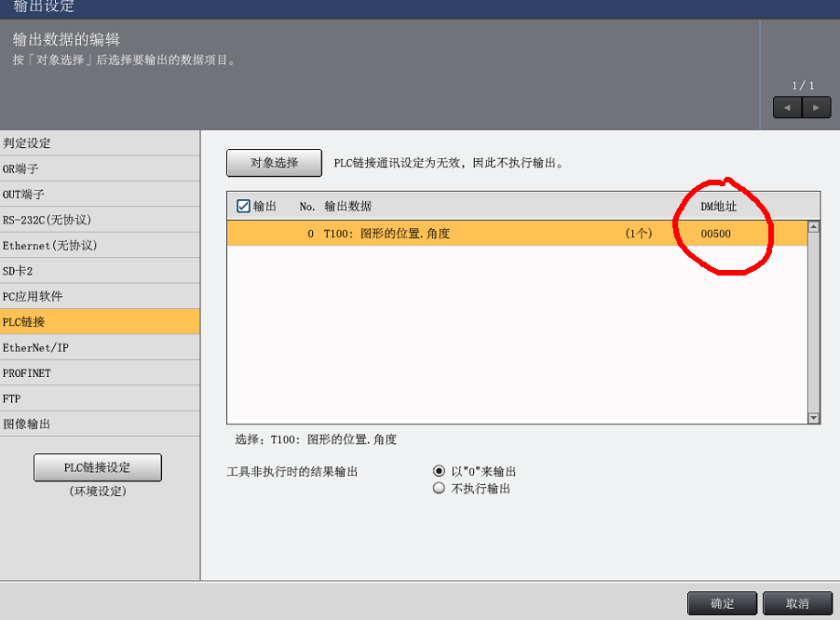The image size is (840, 620).
Task: Click the list scrollbar down arrow
Action: (x=814, y=419)
